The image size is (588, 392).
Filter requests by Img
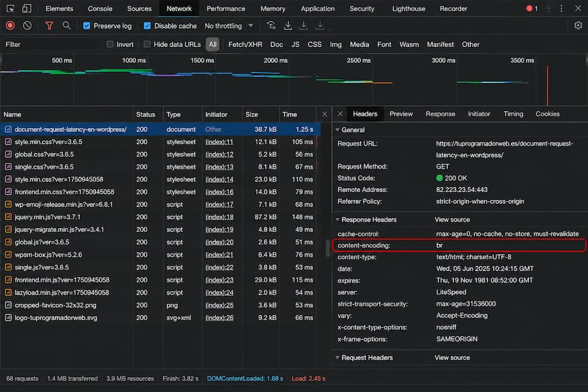pyautogui.click(x=336, y=44)
